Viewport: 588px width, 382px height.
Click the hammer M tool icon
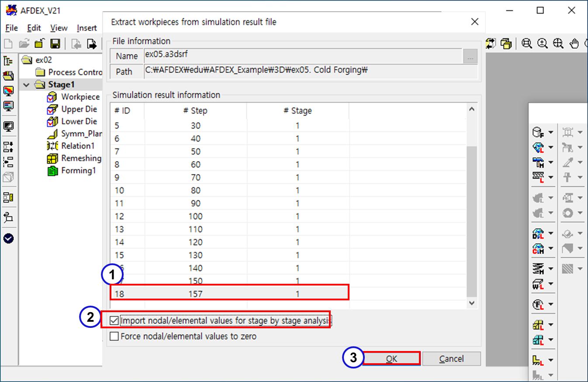coord(538,162)
